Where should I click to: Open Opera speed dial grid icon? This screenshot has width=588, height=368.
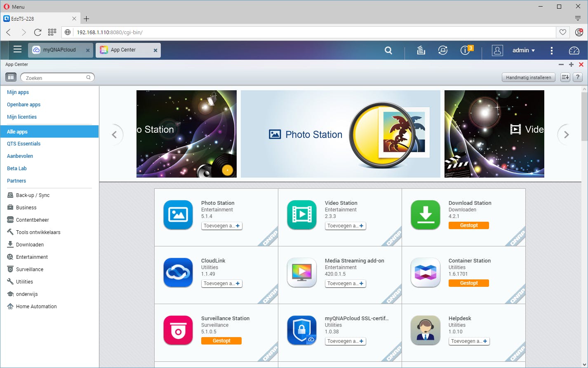(x=52, y=32)
